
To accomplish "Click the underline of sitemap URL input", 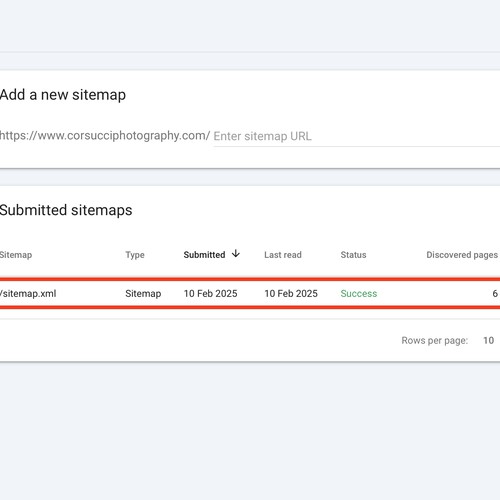I will (356, 146).
